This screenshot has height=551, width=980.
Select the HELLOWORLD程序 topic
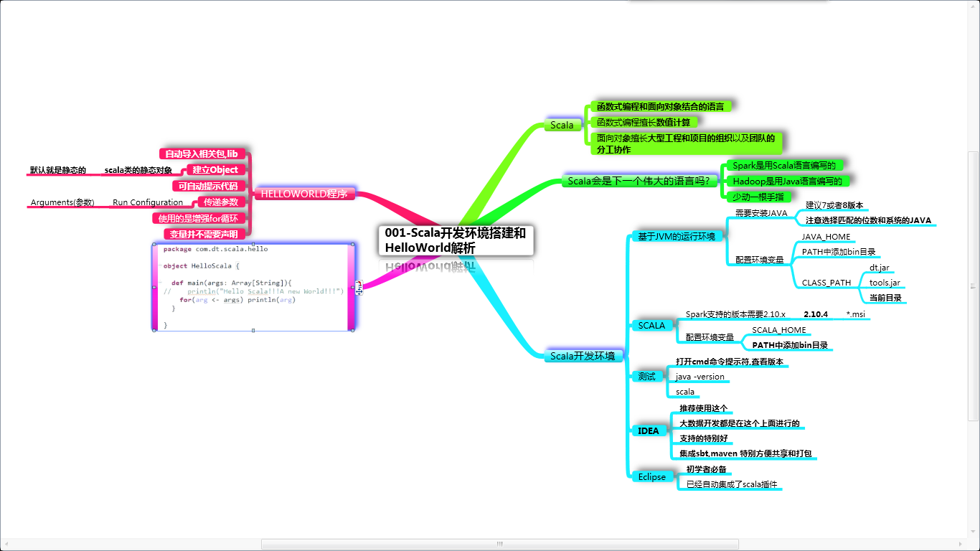(304, 194)
